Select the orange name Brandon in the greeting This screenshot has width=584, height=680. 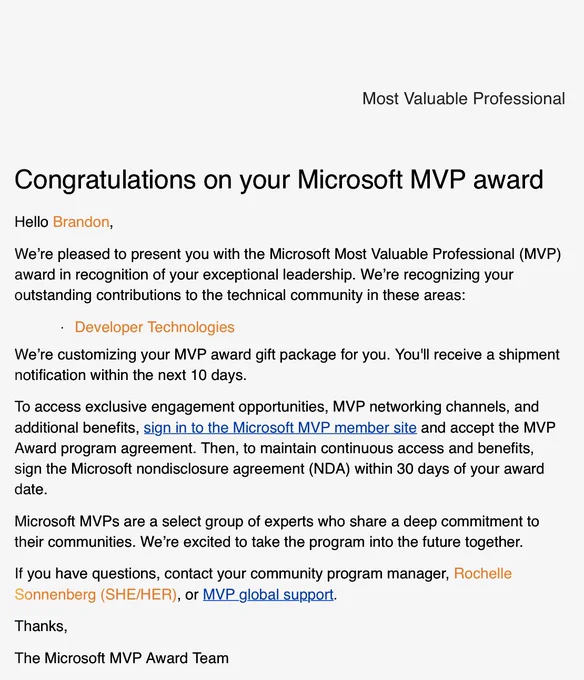click(x=81, y=222)
